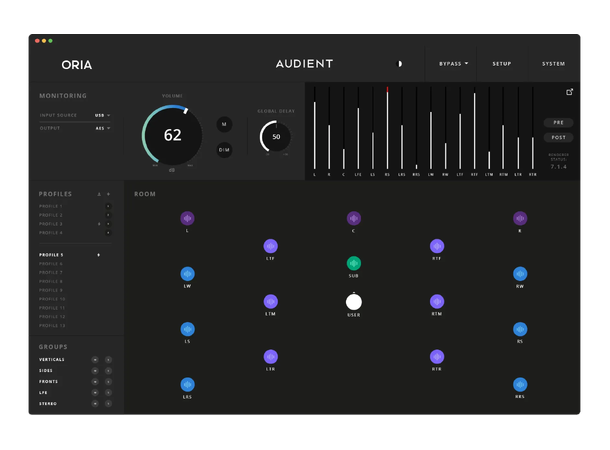This screenshot has width=610, height=450.
Task: Click the Global Delay knob showing 50
Action: (276, 137)
